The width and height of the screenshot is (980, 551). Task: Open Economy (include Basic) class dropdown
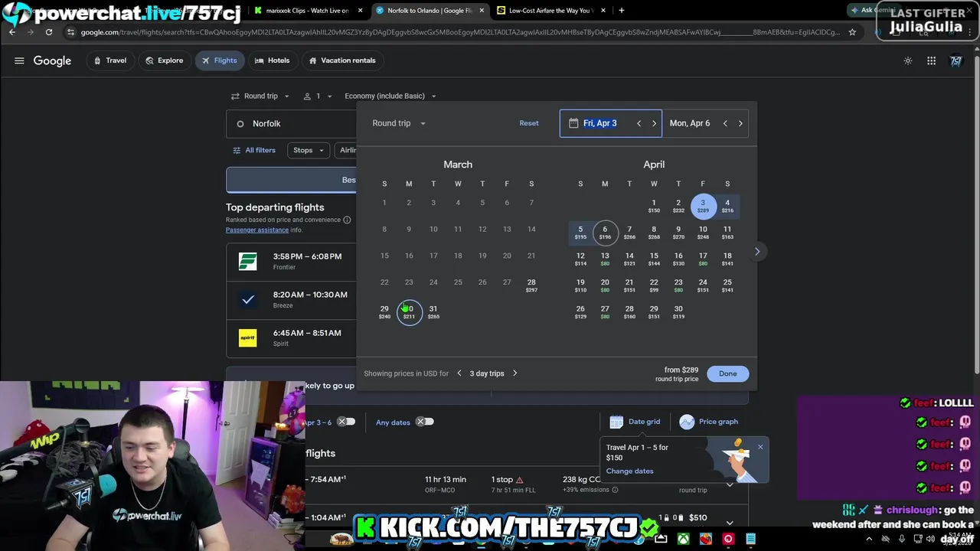(x=390, y=96)
